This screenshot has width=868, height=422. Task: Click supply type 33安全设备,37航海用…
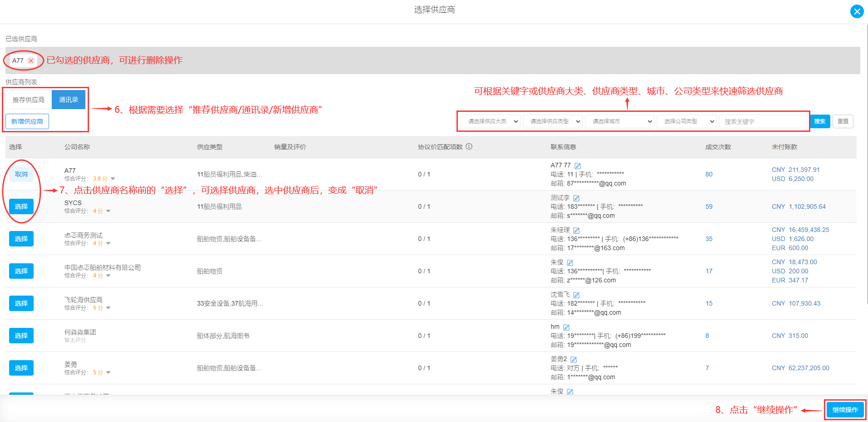click(230, 303)
